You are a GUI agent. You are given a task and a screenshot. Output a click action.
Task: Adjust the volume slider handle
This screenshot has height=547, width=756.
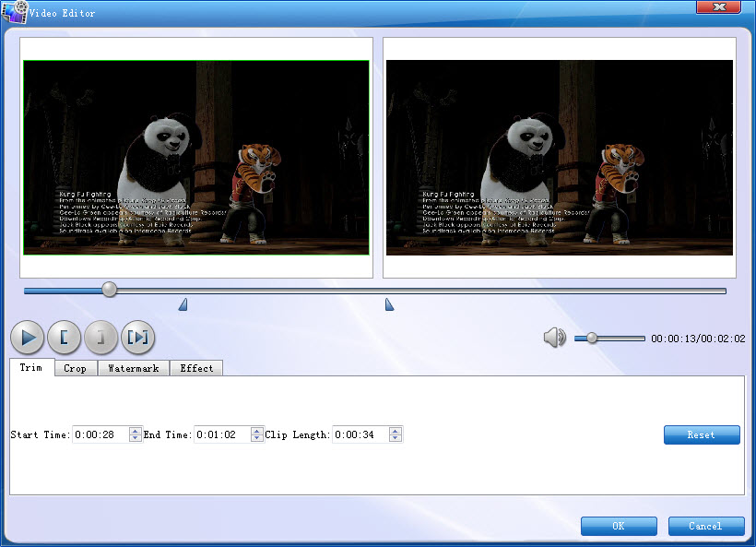click(x=592, y=339)
